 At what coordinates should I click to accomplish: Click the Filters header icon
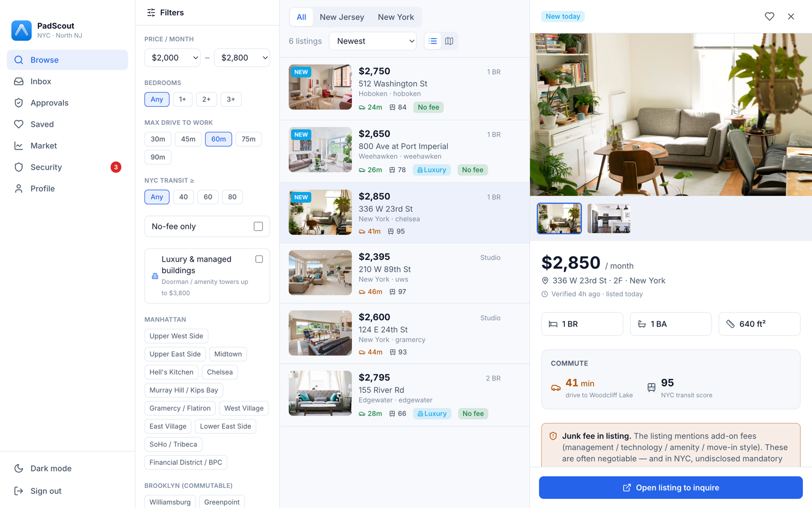point(151,13)
